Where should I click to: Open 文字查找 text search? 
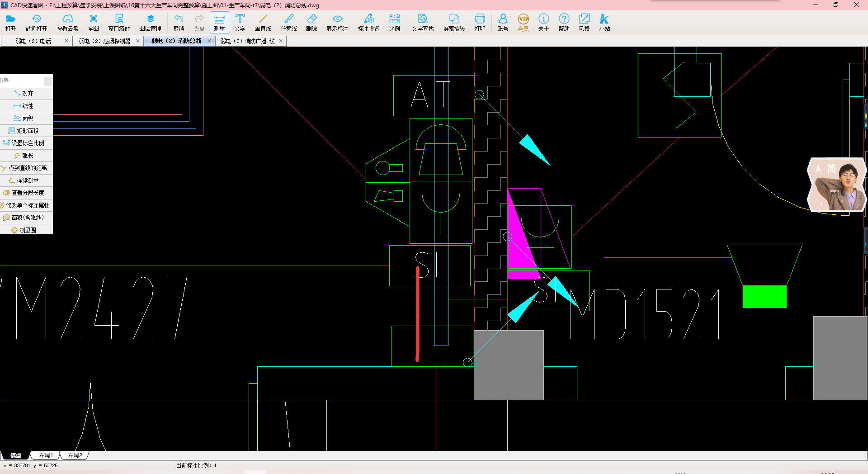click(423, 22)
